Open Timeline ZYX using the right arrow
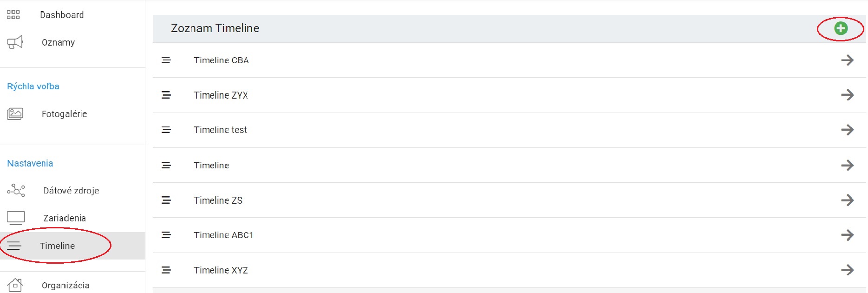 [x=848, y=95]
